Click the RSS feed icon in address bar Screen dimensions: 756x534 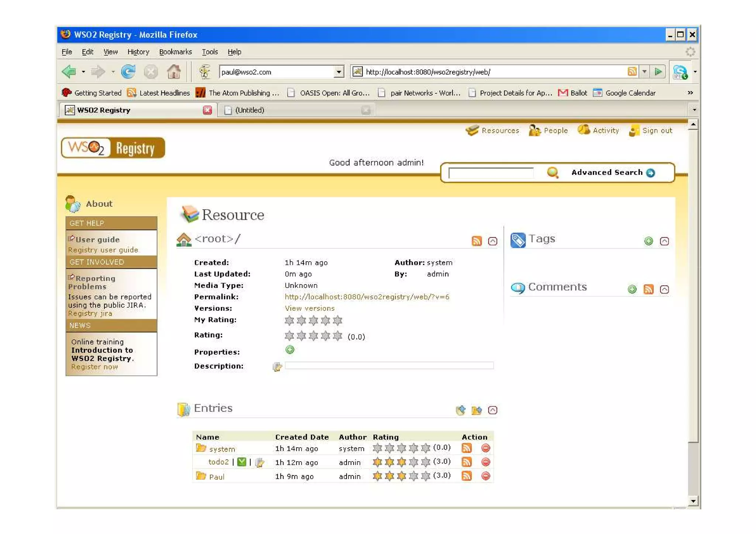point(632,72)
